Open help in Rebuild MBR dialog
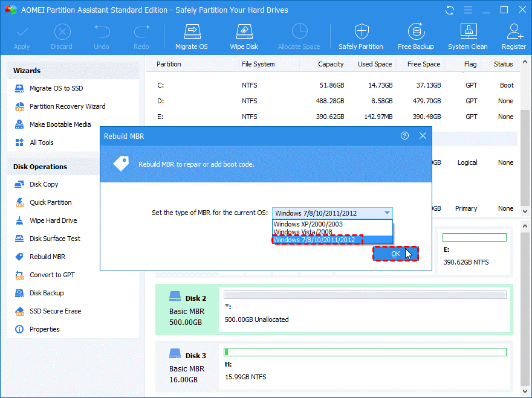Viewport: 532px width, 398px height. click(x=405, y=136)
